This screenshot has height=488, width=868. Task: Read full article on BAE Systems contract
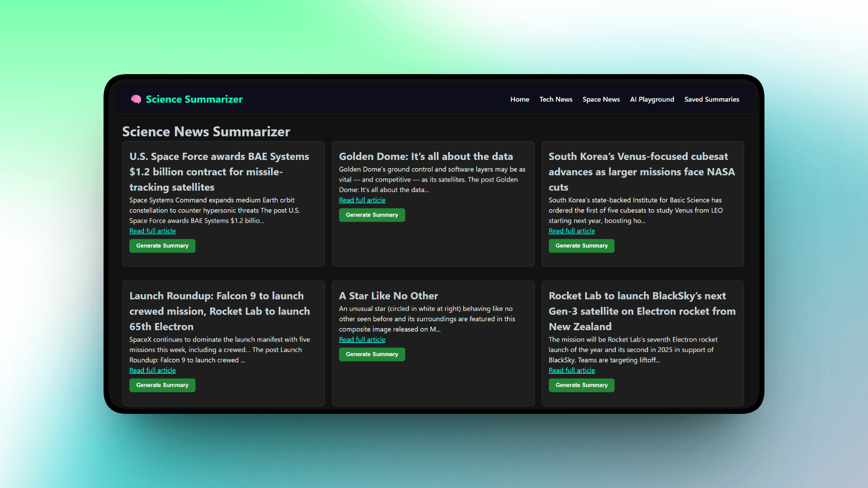pos(152,231)
